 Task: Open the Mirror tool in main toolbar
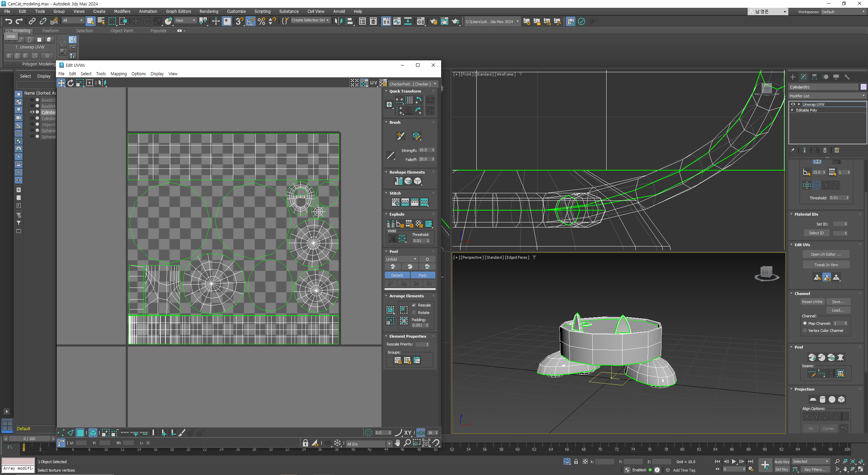(338, 21)
